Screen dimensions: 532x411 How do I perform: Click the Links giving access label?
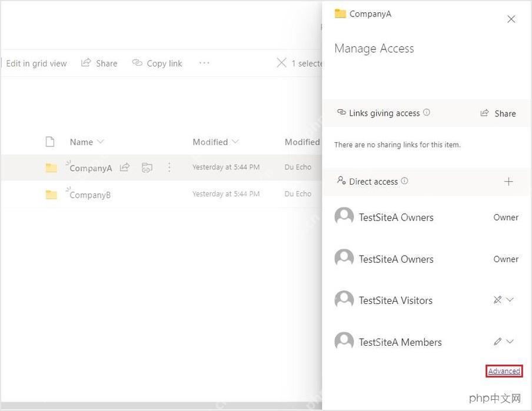click(384, 113)
